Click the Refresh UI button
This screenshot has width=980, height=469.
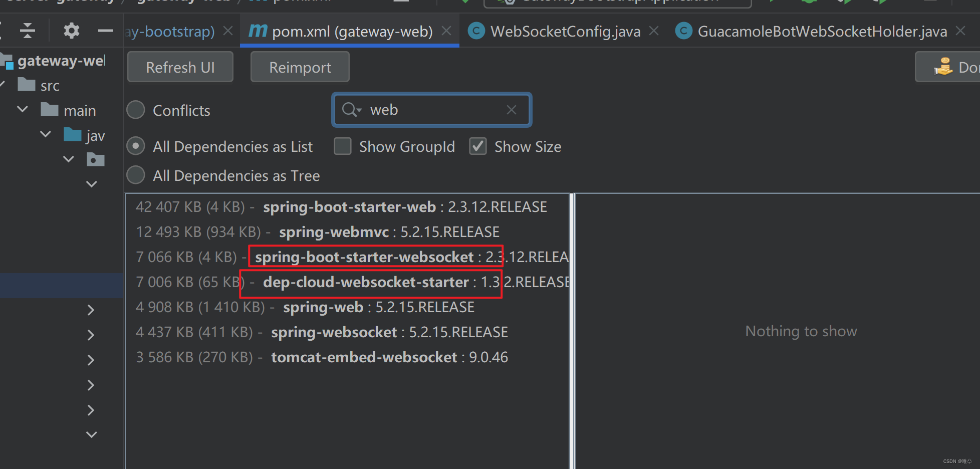180,67
